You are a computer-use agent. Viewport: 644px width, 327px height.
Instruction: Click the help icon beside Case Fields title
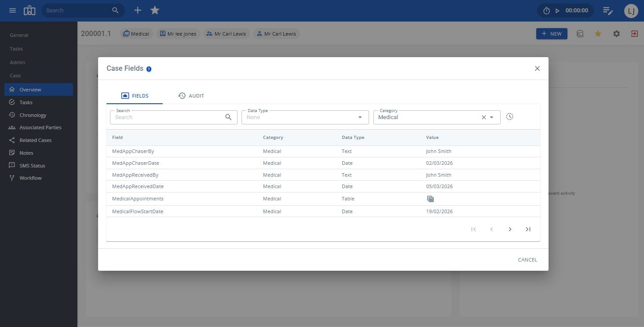(149, 69)
